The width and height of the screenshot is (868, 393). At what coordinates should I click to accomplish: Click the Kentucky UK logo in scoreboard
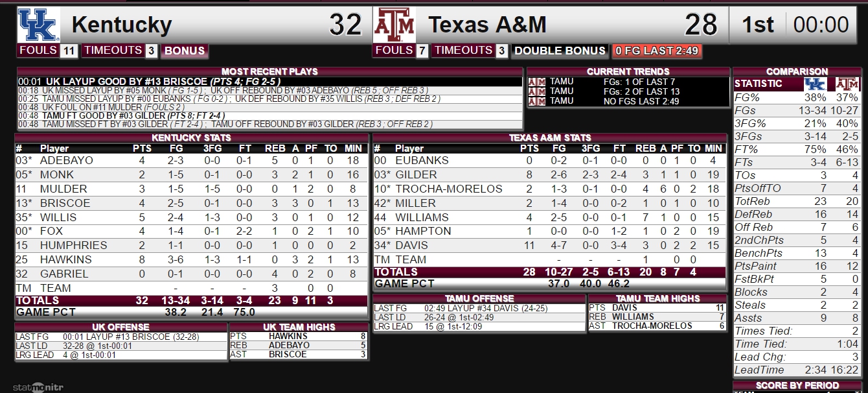pyautogui.click(x=38, y=25)
